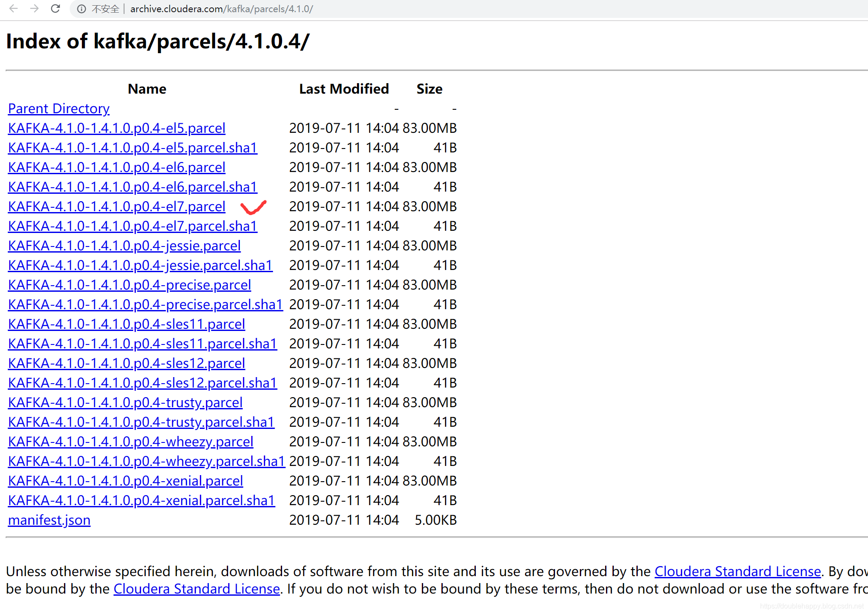Open the first Cloudera Standard License link
Image resolution: width=868 pixels, height=614 pixels.
click(x=737, y=571)
